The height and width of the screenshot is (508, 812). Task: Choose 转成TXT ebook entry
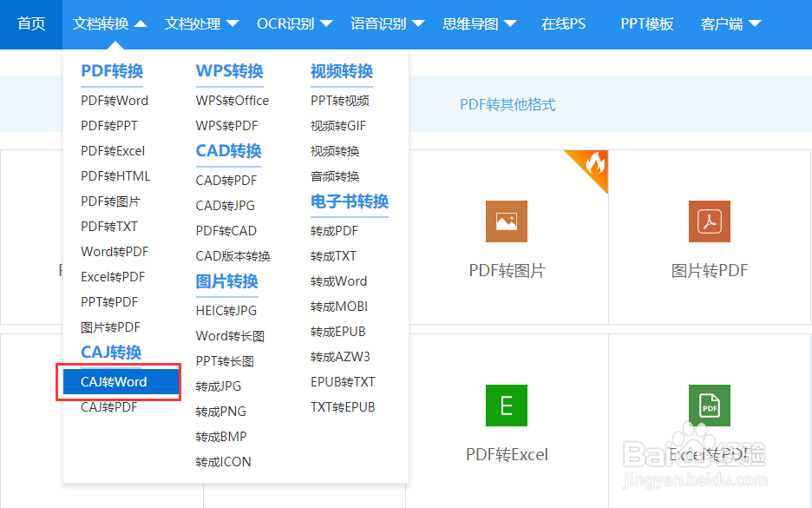pos(333,256)
